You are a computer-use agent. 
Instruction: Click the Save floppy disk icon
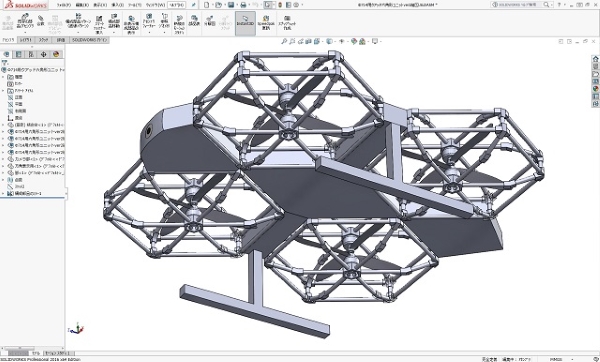(x=231, y=5)
